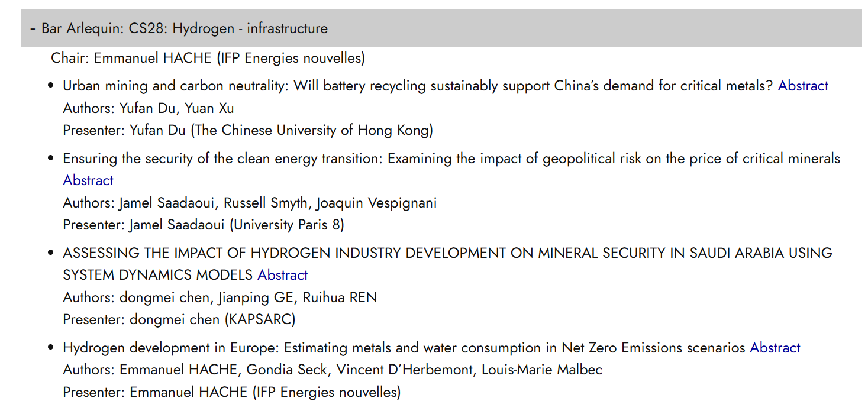Click the Presenter: Emmanuel HACHE line
The height and width of the screenshot is (414, 868).
coord(232,392)
